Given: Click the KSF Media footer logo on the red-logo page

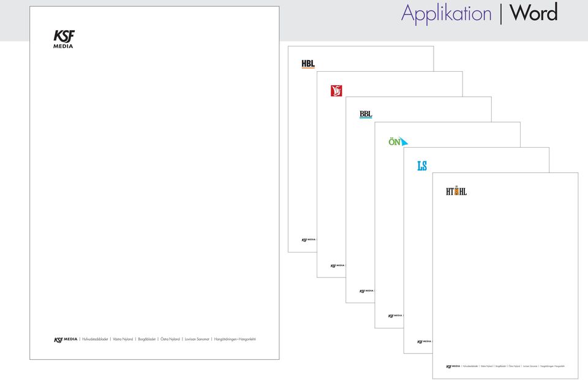Looking at the screenshot, I should point(337,265).
